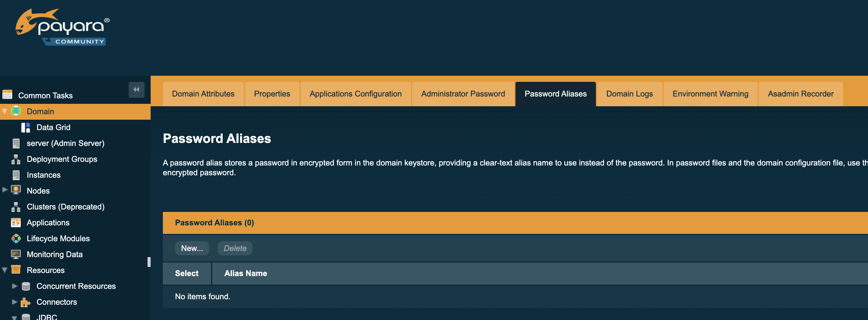Expand the Connectors tree node
This screenshot has width=868, height=320.
(x=15, y=302)
